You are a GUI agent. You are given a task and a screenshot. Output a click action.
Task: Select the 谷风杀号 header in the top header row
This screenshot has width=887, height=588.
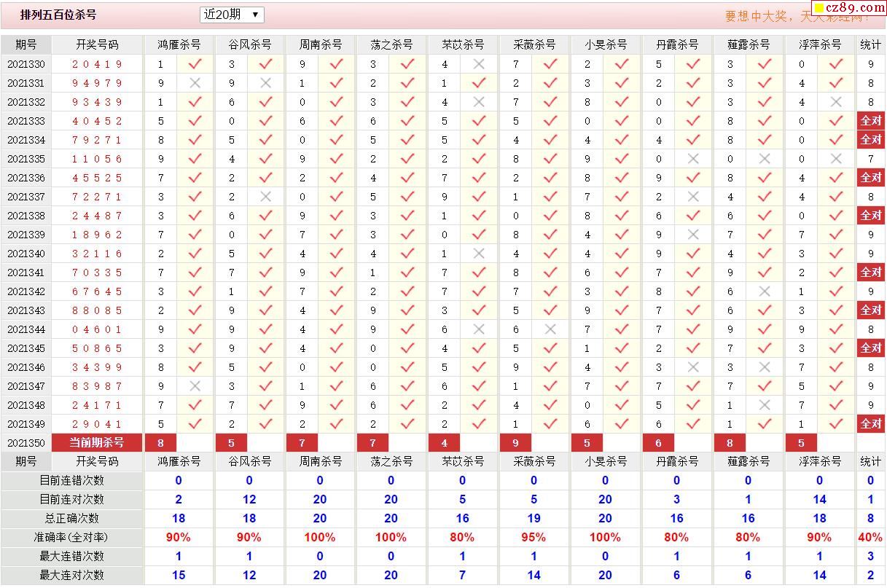[250, 44]
